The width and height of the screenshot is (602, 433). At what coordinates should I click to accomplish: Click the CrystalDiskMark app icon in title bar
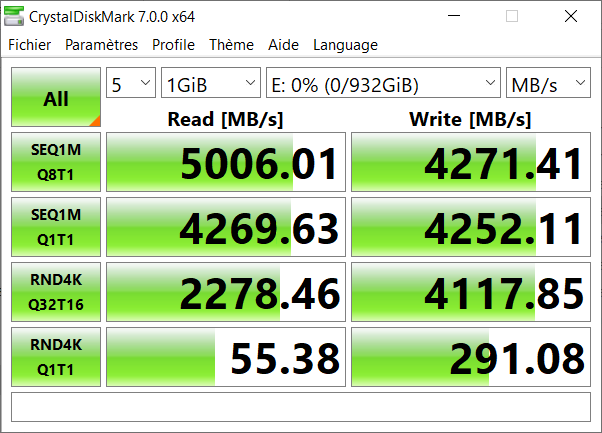(x=14, y=17)
